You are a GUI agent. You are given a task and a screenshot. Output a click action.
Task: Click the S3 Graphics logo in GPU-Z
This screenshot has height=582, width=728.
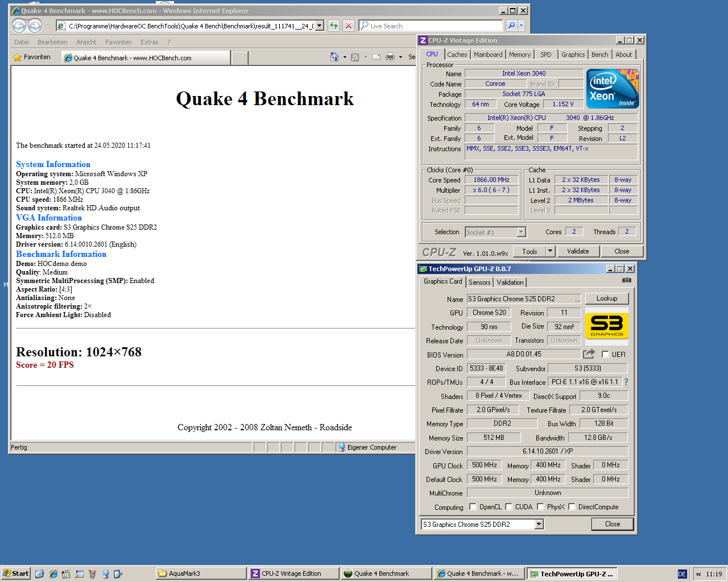(x=607, y=326)
